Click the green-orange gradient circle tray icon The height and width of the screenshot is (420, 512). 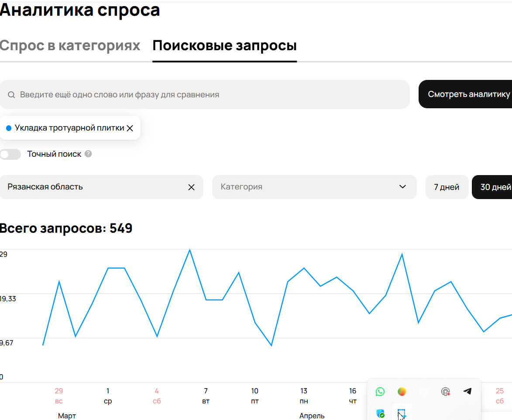[x=402, y=392]
